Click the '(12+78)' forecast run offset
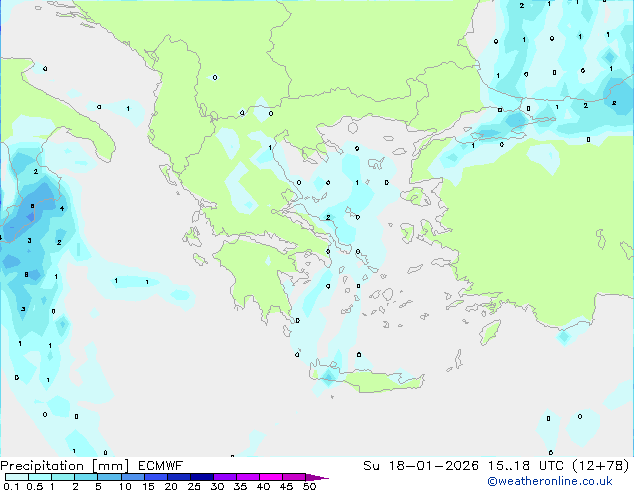The width and height of the screenshot is (634, 490). tap(601, 466)
